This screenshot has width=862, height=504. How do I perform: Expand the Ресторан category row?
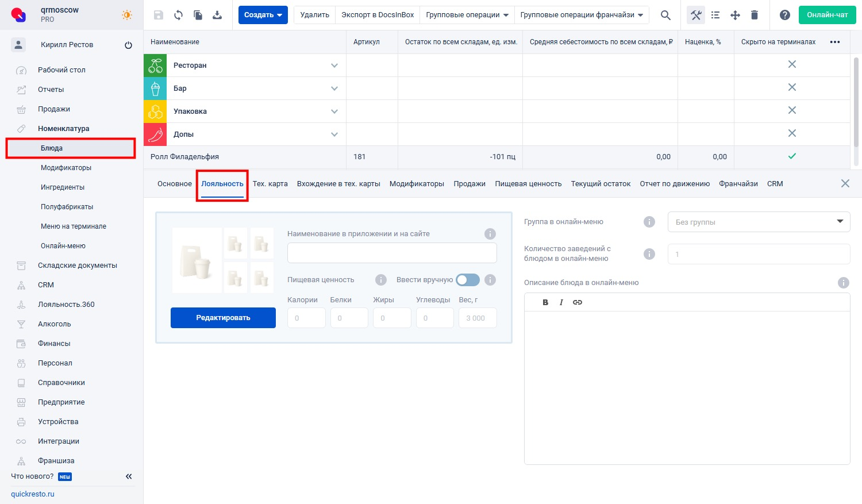334,66
